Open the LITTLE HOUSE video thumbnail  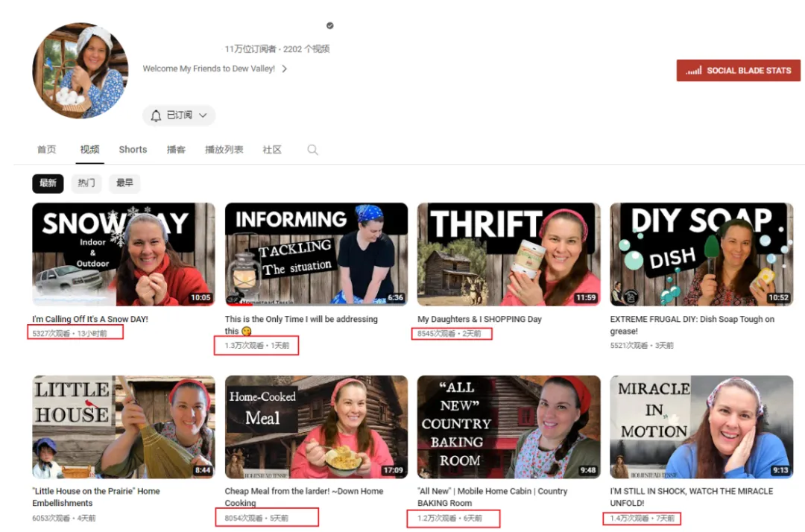coord(124,428)
